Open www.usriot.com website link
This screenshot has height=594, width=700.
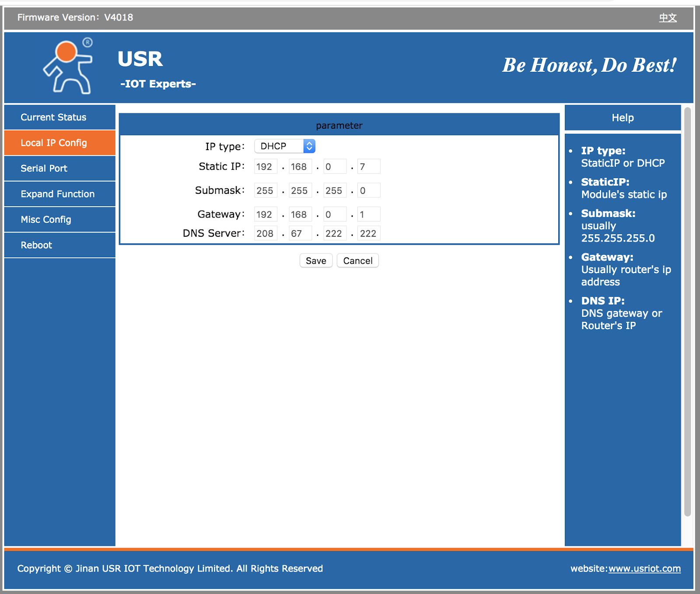point(644,569)
